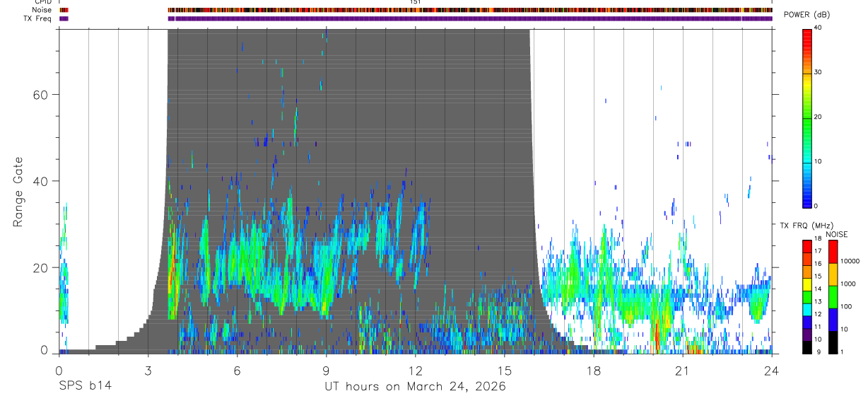Screen dimensions: 868x401
Task: Click the short TX Freq purple bar near hour 0
Action: click(x=64, y=18)
